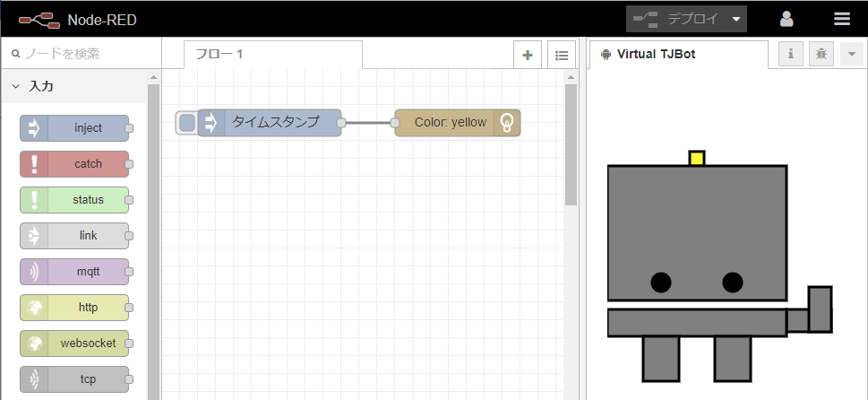Click the output port of タイムスタンプ node
This screenshot has width=868, height=400.
341,123
